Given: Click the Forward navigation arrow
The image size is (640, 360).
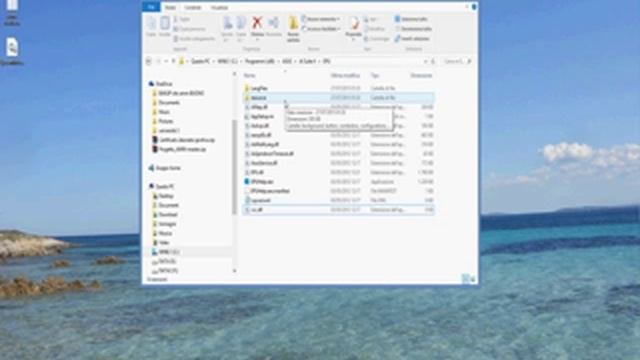Looking at the screenshot, I should coord(158,61).
